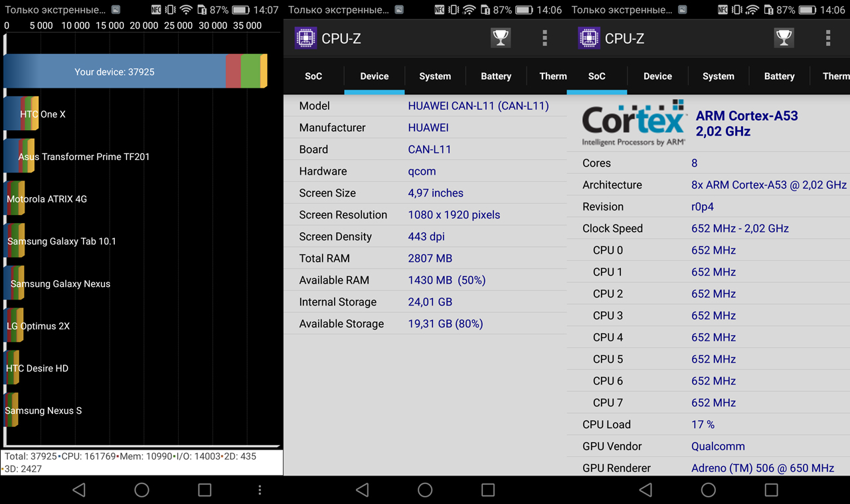Viewport: 850px width, 504px height.
Task: Open the System tab on the Device screen
Action: point(435,76)
